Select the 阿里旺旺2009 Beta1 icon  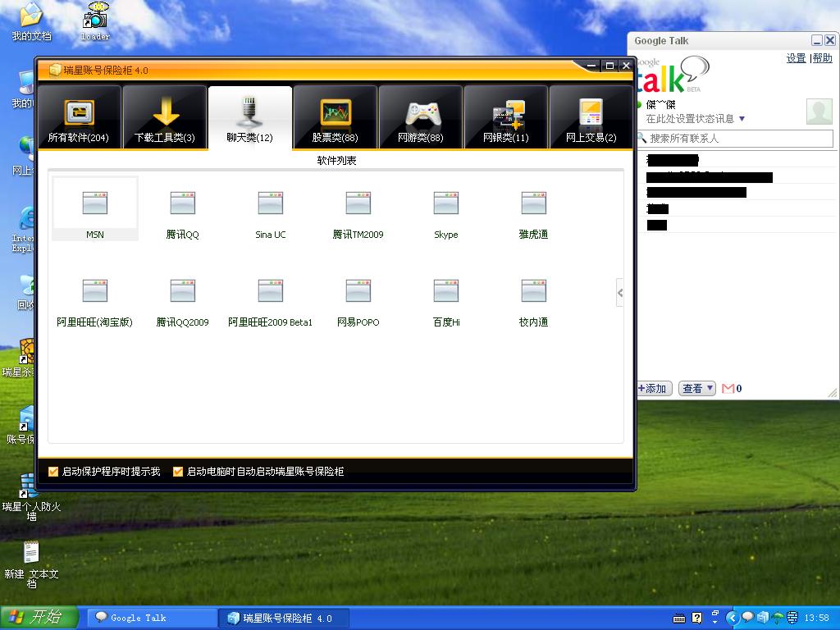[x=271, y=302]
